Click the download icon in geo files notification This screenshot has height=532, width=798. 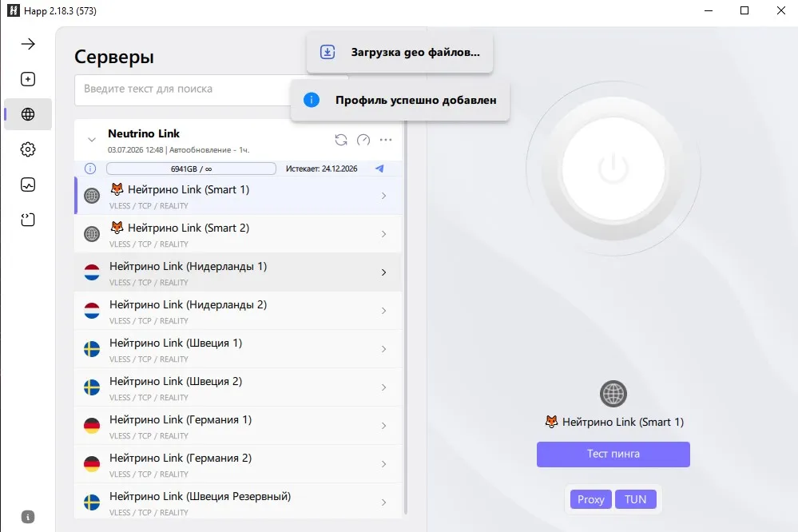click(x=328, y=52)
